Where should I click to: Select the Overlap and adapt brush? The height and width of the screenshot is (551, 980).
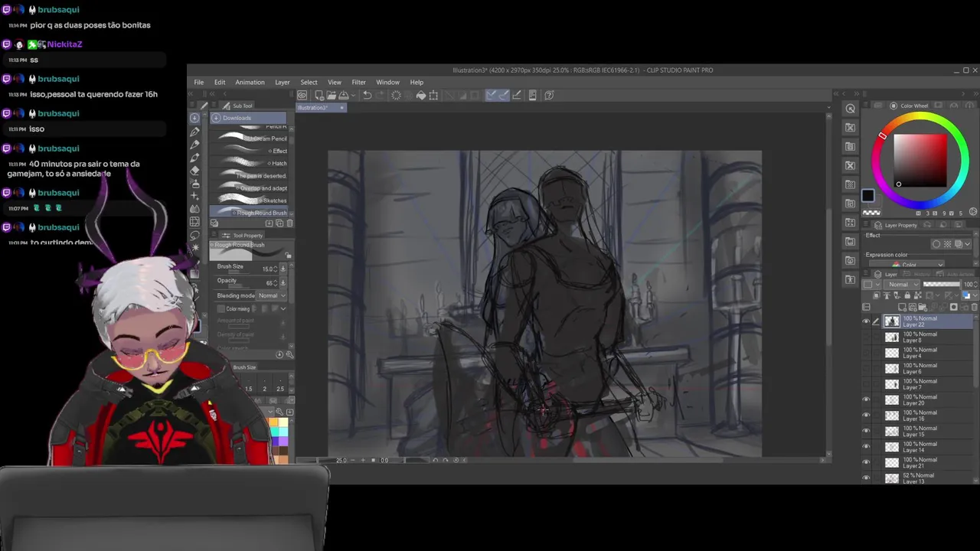tap(248, 187)
